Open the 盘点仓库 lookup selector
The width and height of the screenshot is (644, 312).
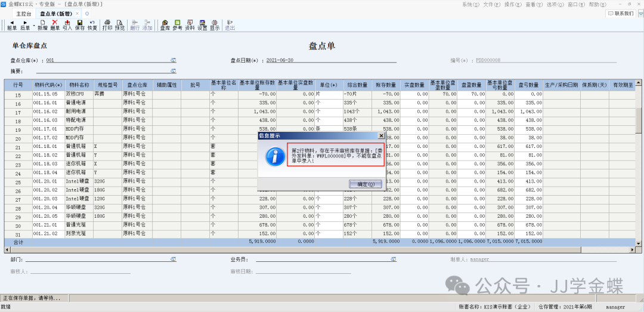tap(174, 60)
